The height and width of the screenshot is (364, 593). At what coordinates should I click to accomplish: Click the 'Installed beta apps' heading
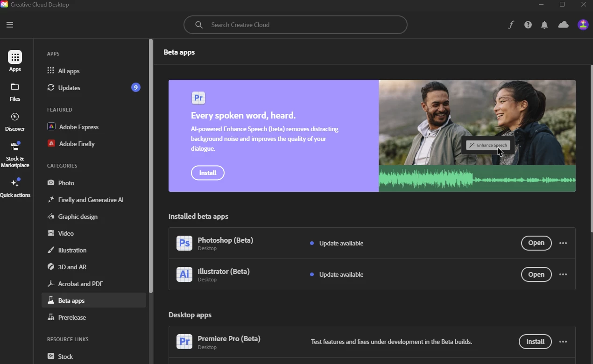[198, 217]
